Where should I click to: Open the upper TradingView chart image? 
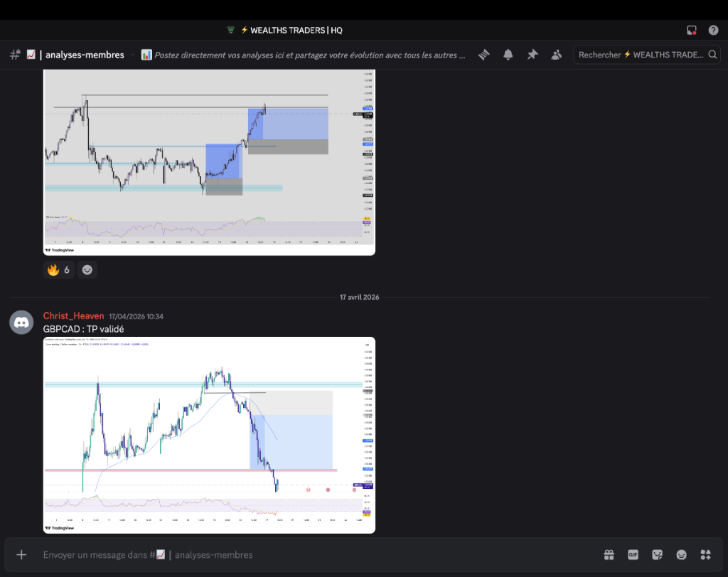tap(209, 163)
